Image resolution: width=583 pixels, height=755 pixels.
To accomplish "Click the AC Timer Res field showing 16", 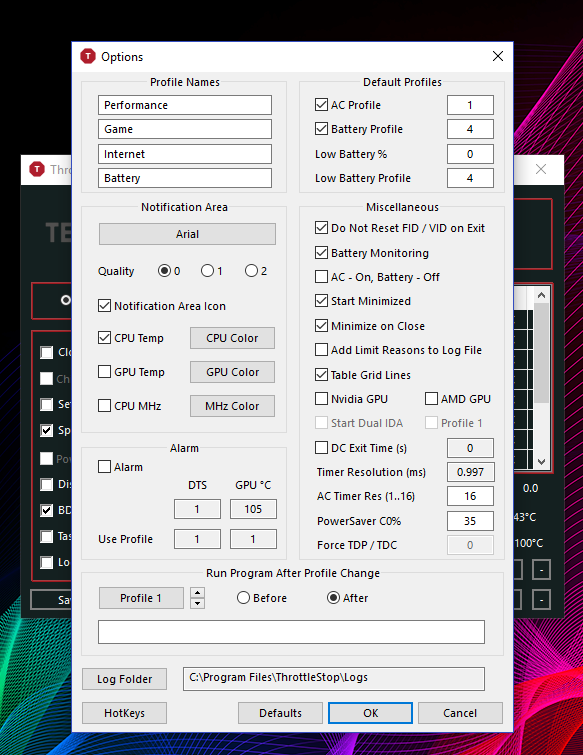I will (470, 496).
